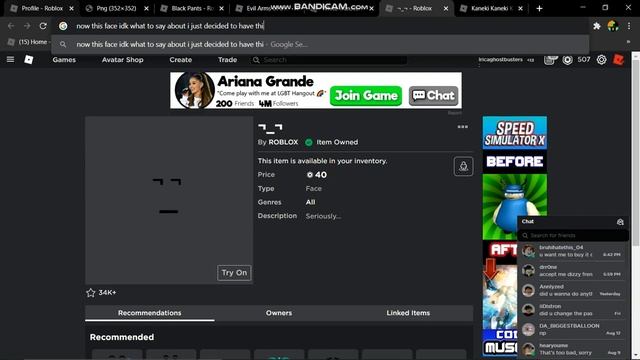This screenshot has height=360, width=640.
Task: Open the ROBLOX creator link
Action: click(283, 142)
